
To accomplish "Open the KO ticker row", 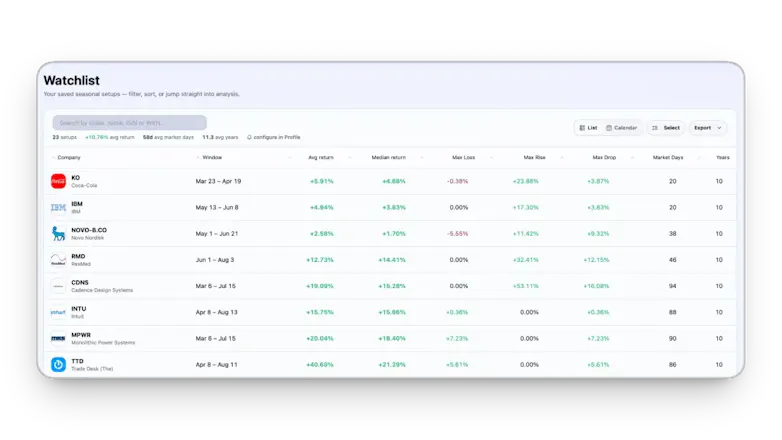I will pos(391,181).
